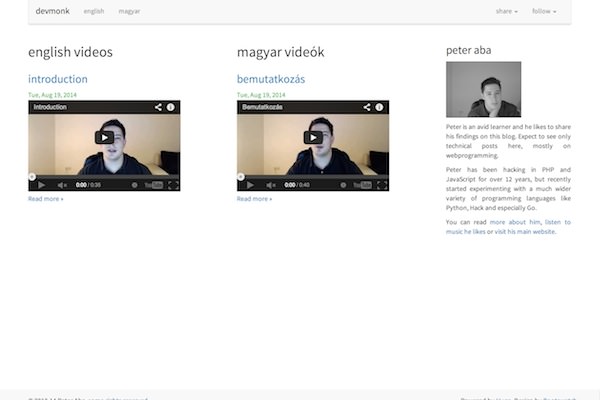Open the introduction post title link
The height and width of the screenshot is (400, 600).
(x=58, y=79)
